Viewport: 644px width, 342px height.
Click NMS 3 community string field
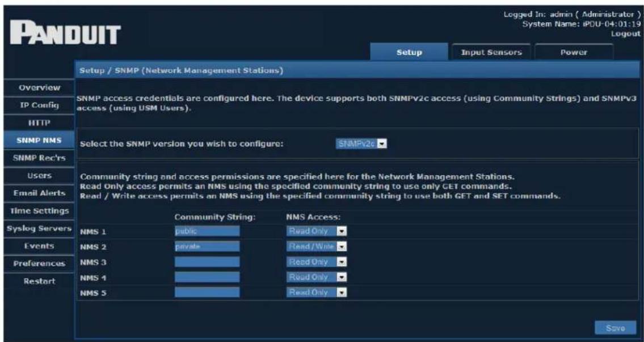pyautogui.click(x=207, y=262)
